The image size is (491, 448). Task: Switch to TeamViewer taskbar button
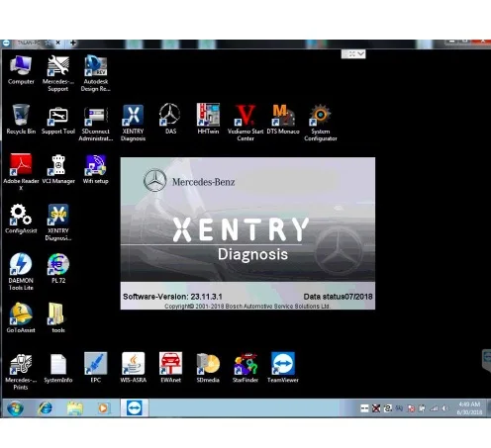(x=135, y=408)
